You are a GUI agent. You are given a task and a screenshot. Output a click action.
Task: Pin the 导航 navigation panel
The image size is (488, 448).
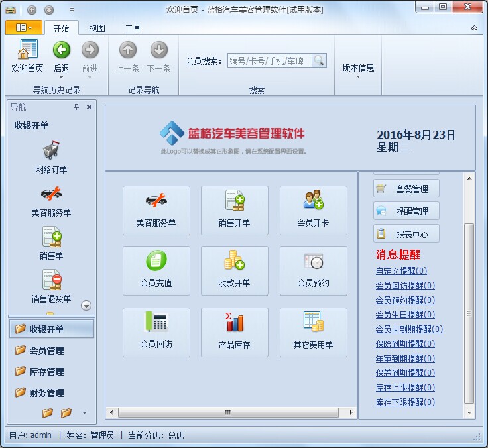point(76,107)
